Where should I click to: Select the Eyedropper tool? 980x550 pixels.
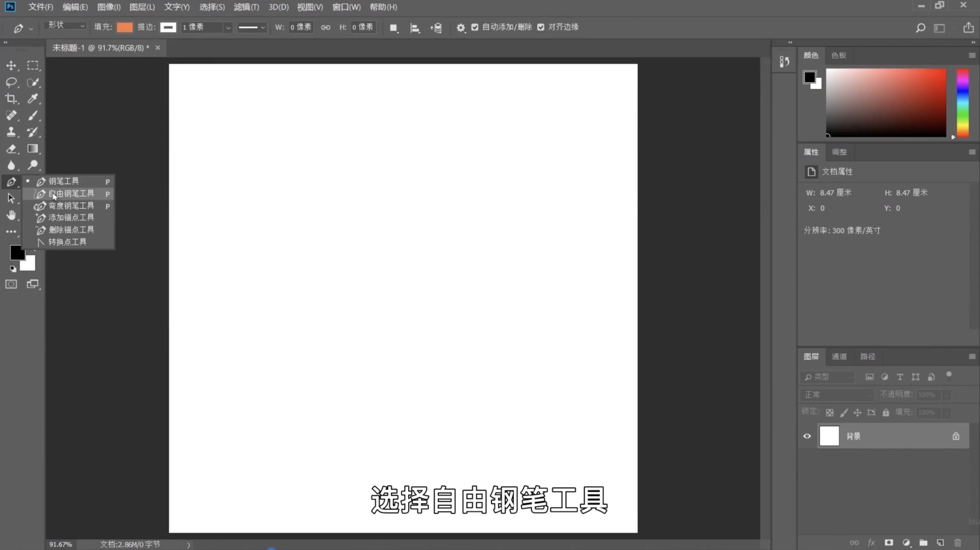click(33, 99)
